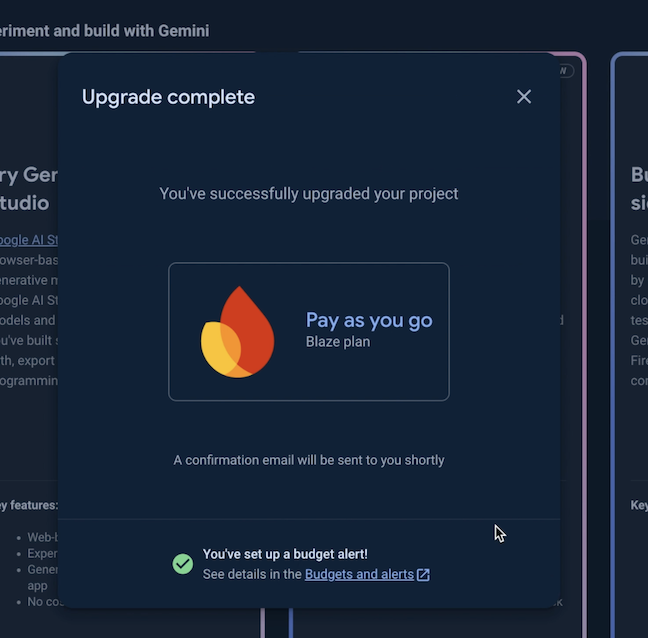Close the Upgrade complete dialog
The image size is (648, 638).
524,97
